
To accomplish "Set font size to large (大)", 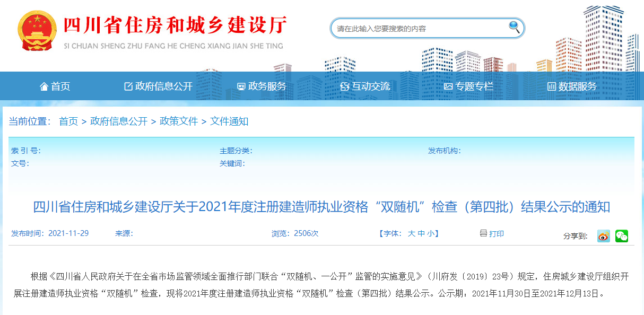I will [411, 233].
